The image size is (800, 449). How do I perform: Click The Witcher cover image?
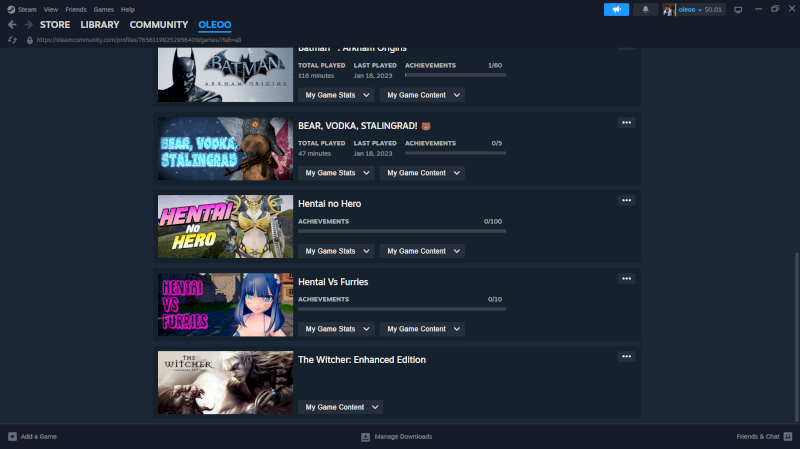click(x=226, y=383)
